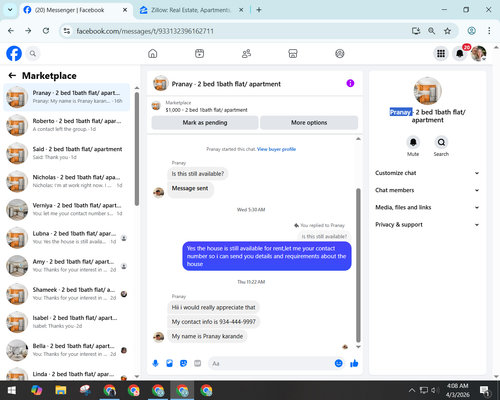Click the Facebook search magnifier icon

coord(33,53)
